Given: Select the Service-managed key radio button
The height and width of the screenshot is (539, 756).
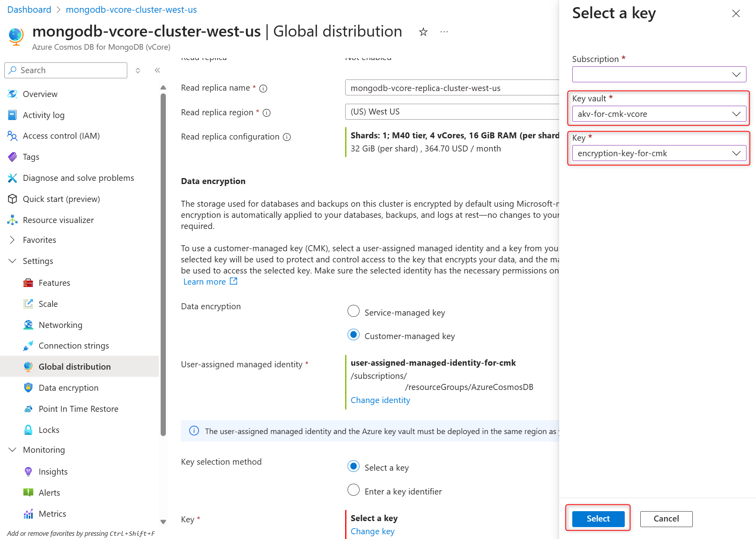Looking at the screenshot, I should (354, 311).
